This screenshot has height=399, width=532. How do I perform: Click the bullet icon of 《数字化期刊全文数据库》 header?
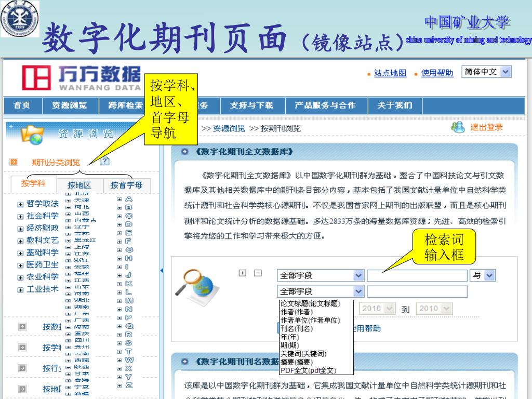click(x=184, y=152)
